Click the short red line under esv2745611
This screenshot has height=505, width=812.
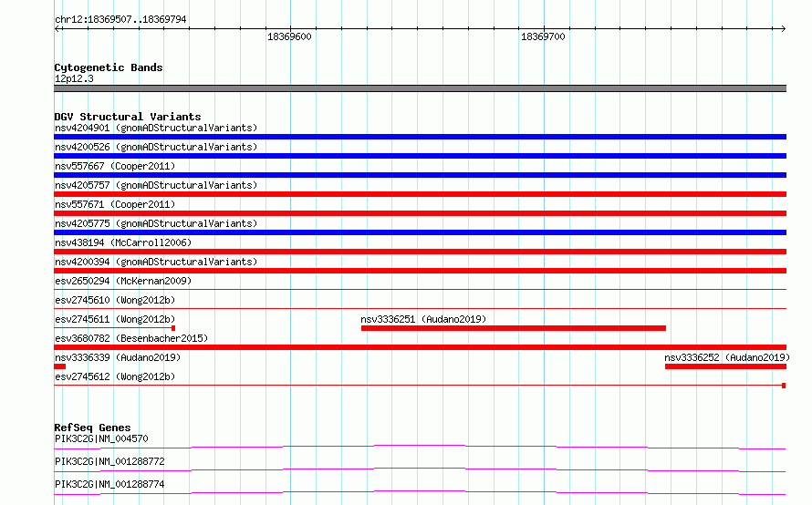[x=114, y=328]
